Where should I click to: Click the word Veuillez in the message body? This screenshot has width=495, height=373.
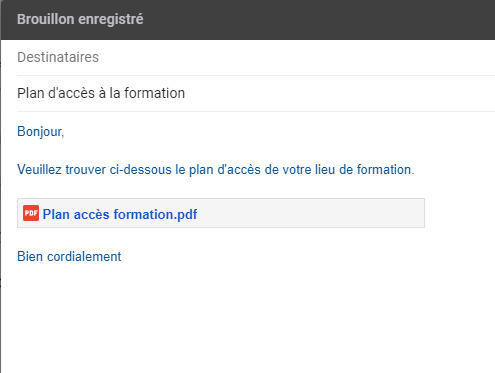point(39,170)
